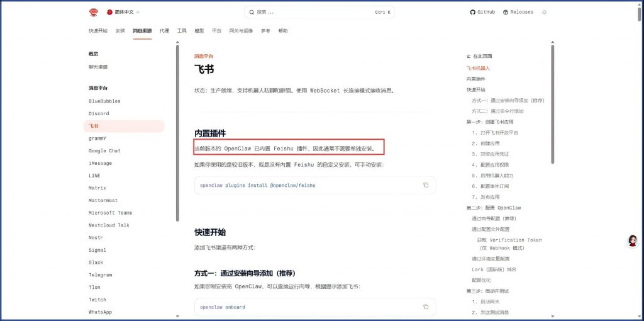Toggle the light/dark theme sun icon
644x321 pixels.
pyautogui.click(x=545, y=12)
